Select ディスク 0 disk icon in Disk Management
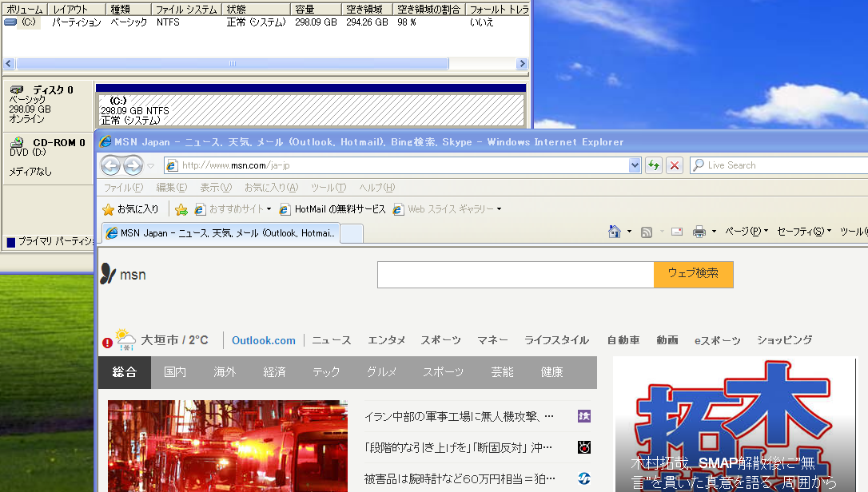 [x=17, y=89]
